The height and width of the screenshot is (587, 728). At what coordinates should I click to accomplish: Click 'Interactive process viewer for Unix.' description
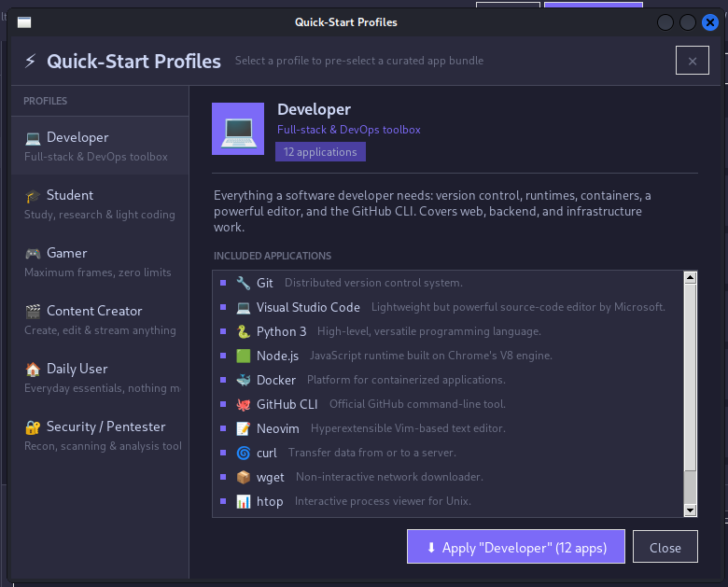[x=383, y=501]
